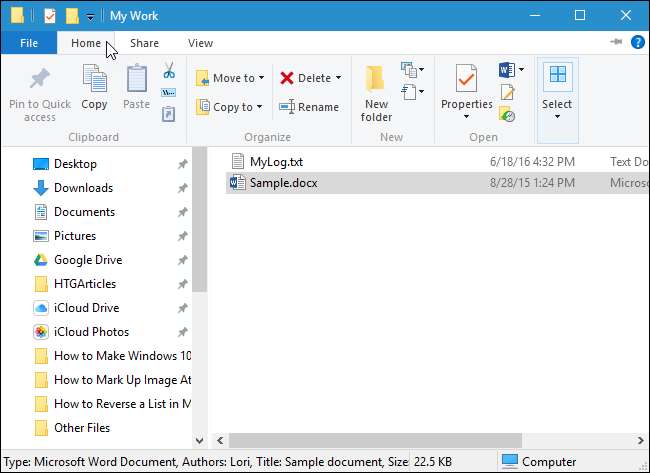Screen dimensions: 650x473
Task: Switch to the Share tab
Action: tap(144, 43)
